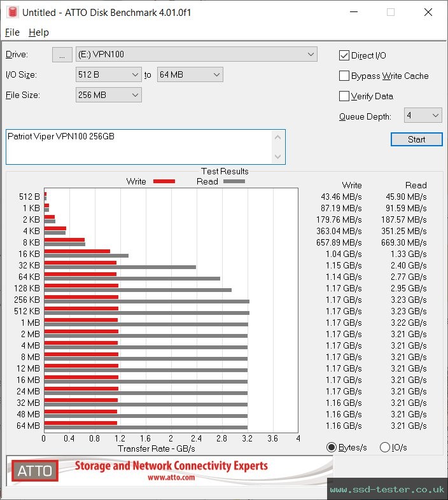The height and width of the screenshot is (500, 448).
Task: Open the Queue Depth dropdown
Action: [x=423, y=115]
